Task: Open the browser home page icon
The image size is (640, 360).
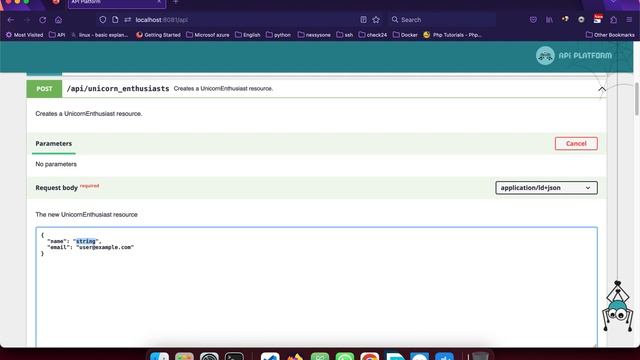Action: coord(58,20)
